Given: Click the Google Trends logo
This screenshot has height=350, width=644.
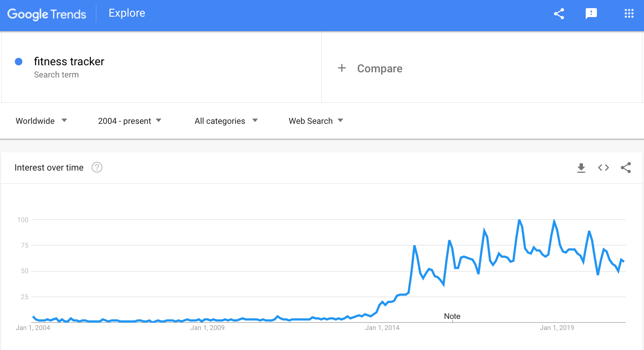Looking at the screenshot, I should (x=47, y=14).
